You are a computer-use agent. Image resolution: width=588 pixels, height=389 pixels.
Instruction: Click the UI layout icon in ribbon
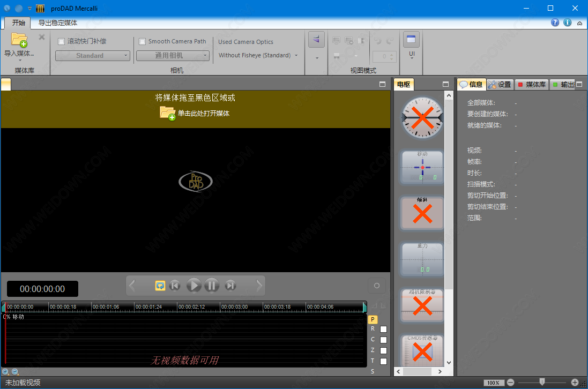point(412,40)
